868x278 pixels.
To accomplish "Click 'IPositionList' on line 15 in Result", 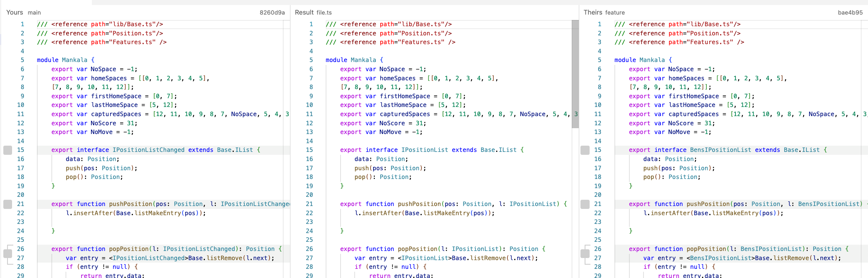I will point(425,150).
